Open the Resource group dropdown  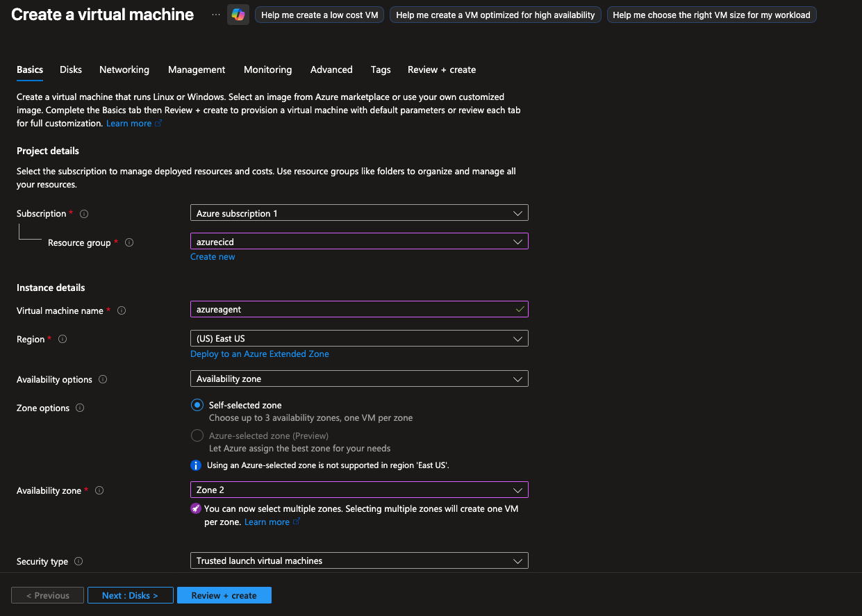pyautogui.click(x=359, y=242)
